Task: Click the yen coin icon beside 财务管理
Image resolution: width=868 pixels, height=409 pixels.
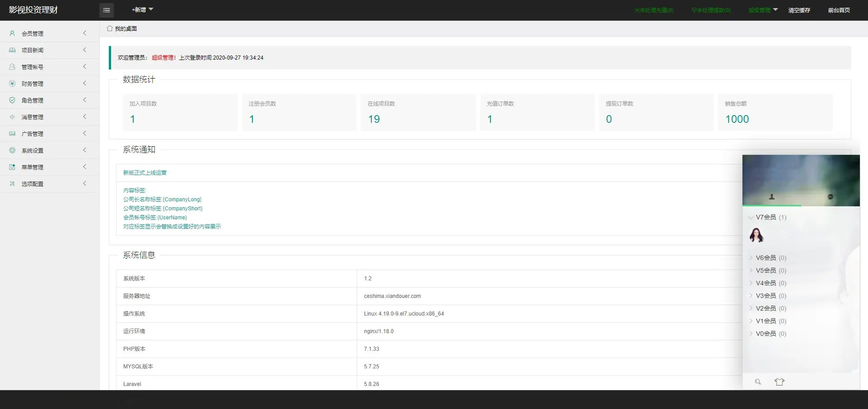Action: (12, 84)
